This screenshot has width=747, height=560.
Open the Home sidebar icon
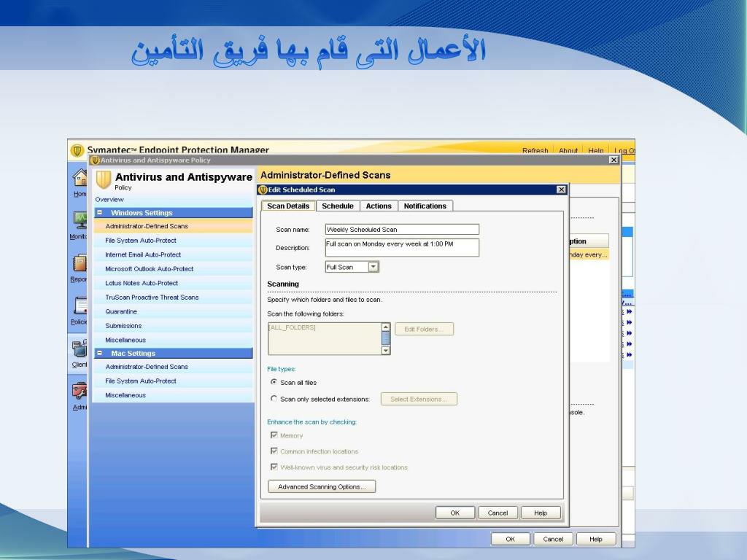click(80, 178)
